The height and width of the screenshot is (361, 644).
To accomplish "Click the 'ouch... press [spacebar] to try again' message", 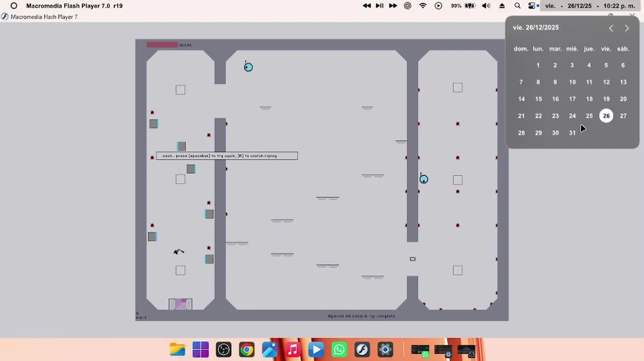I will 227,156.
